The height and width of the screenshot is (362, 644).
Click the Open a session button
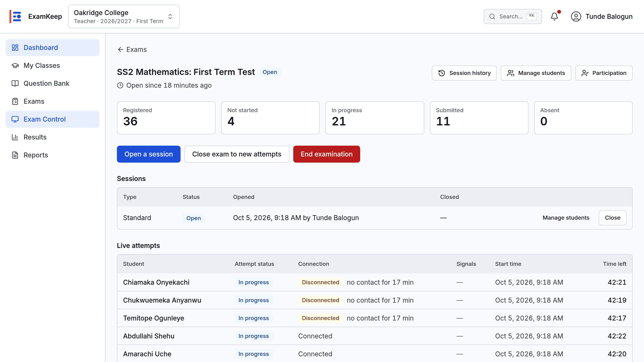(149, 154)
